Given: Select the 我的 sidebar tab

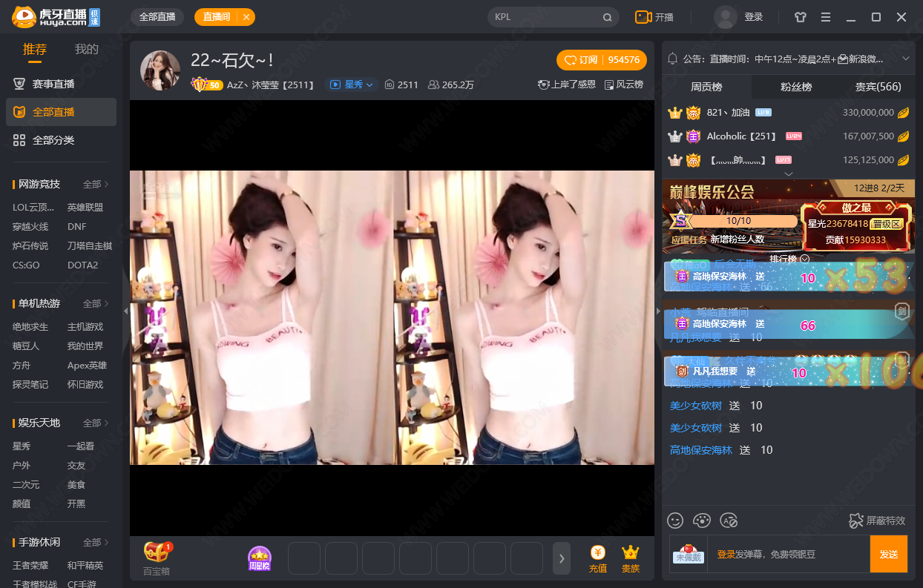Looking at the screenshot, I should point(87,49).
